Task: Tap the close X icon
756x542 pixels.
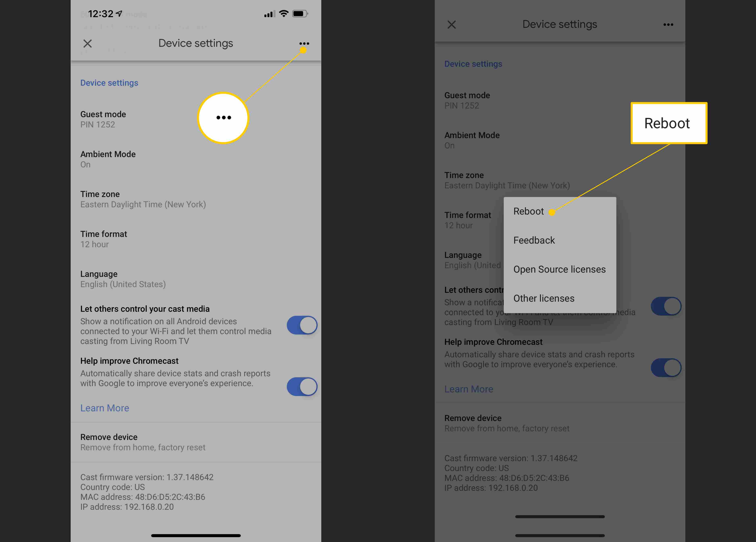Action: coord(87,43)
